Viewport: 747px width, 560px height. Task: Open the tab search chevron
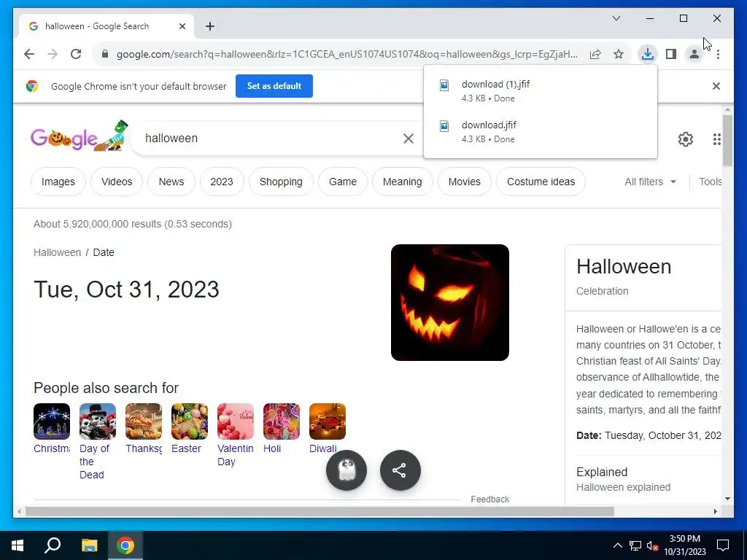616,18
